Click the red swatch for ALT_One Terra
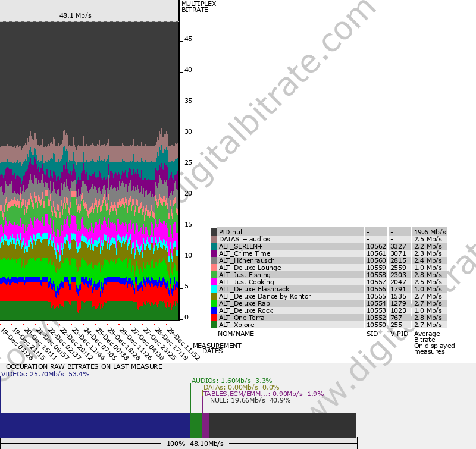Viewport: 476px width, 449px height. pyautogui.click(x=213, y=318)
